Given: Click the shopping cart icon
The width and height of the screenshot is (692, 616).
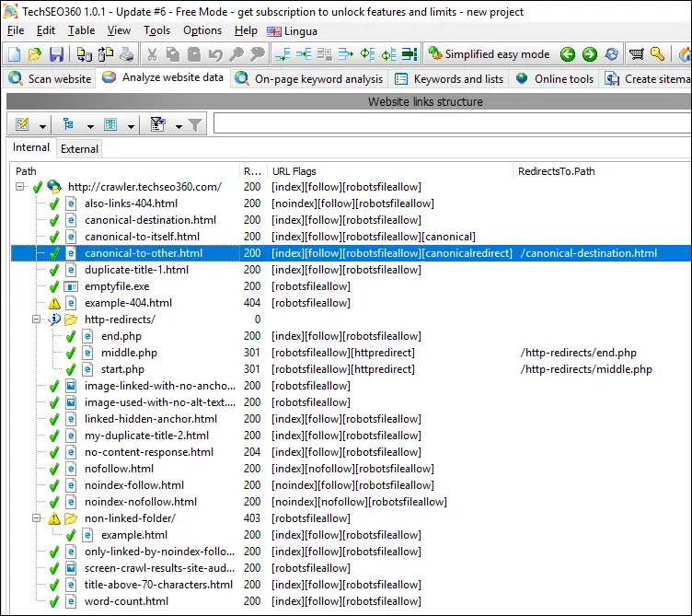Looking at the screenshot, I should tap(636, 54).
